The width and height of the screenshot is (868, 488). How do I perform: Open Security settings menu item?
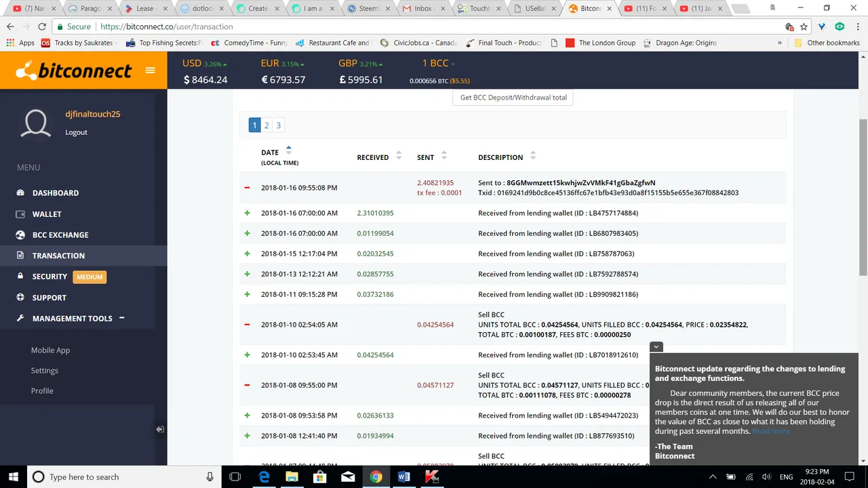click(x=50, y=277)
